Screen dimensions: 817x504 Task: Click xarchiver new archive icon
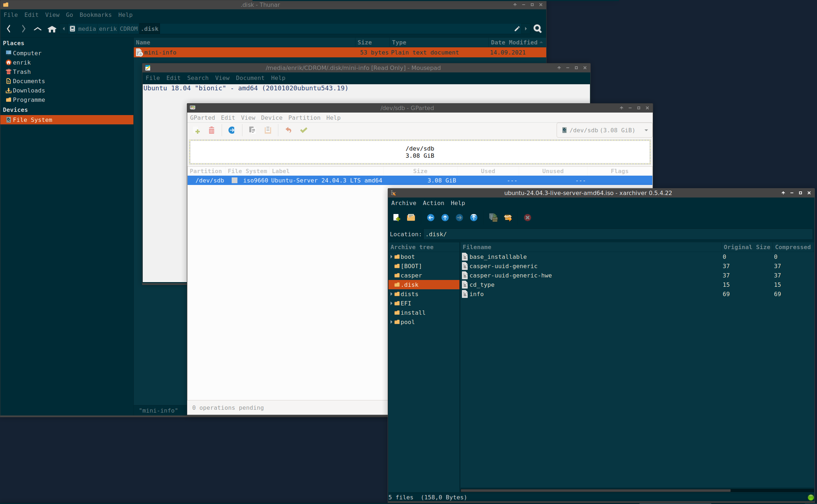396,218
